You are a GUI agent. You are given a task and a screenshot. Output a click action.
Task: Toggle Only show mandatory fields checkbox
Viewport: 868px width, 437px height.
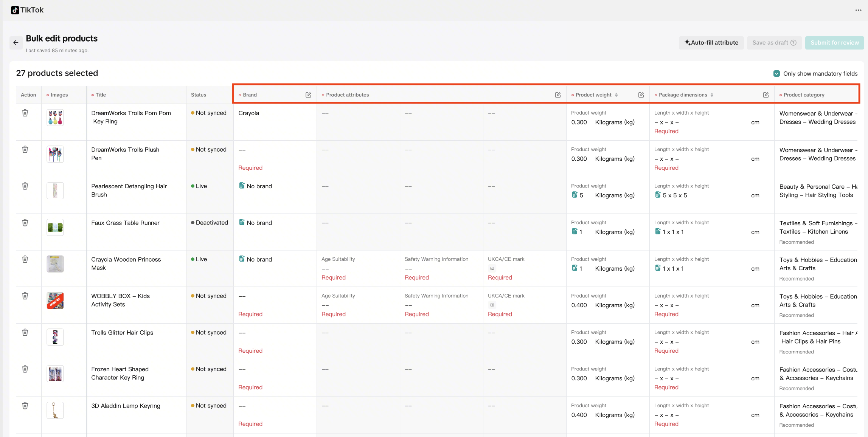click(776, 74)
